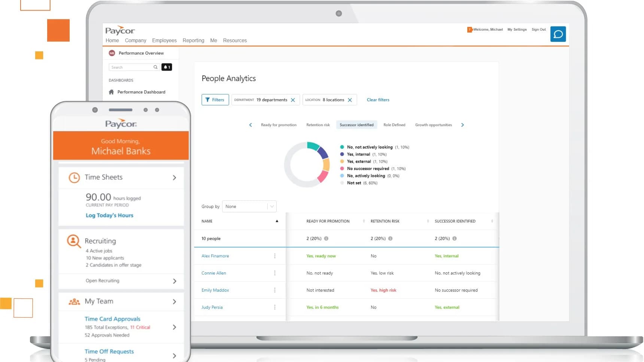
Task: Expand the Time Off Requests chevron
Action: [x=174, y=356]
